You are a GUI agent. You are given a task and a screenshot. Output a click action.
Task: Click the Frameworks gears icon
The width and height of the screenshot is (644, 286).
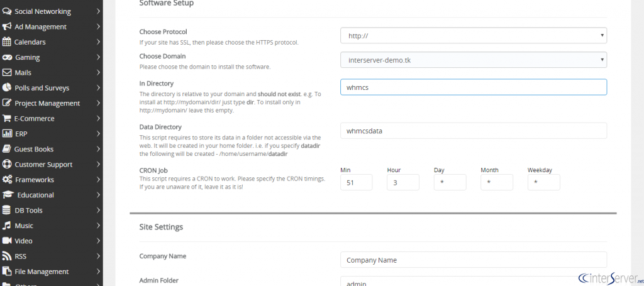[x=7, y=180]
